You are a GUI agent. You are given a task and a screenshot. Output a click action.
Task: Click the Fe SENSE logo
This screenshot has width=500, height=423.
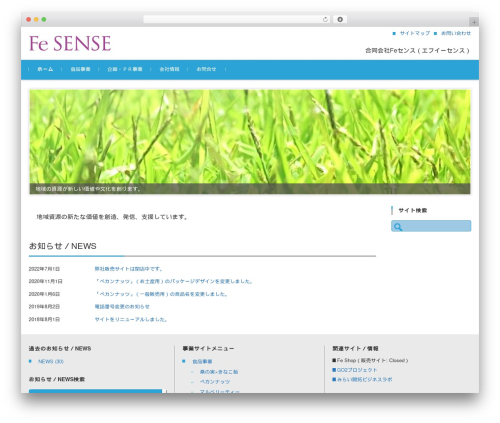pos(70,44)
